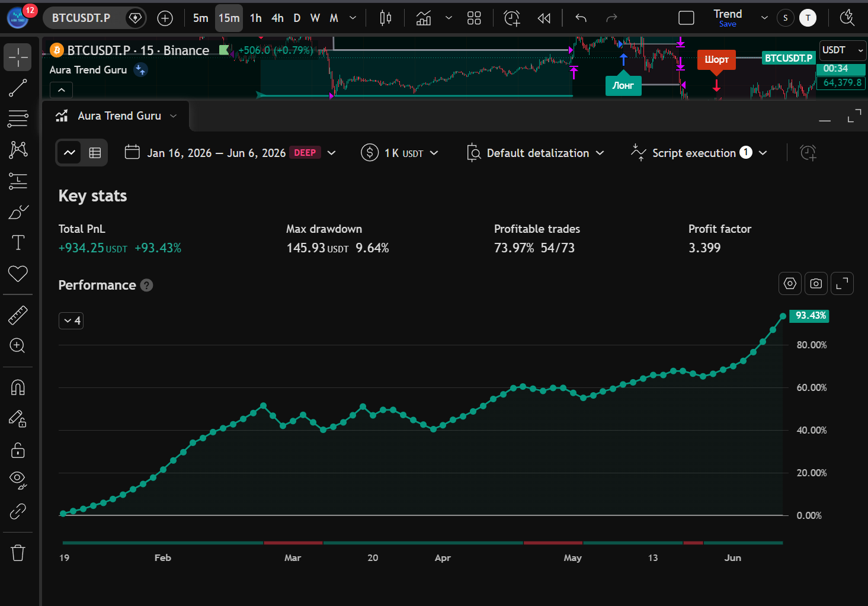Open the BTCUSDT.P symbol search
This screenshot has height=606, width=868.
pyautogui.click(x=81, y=18)
